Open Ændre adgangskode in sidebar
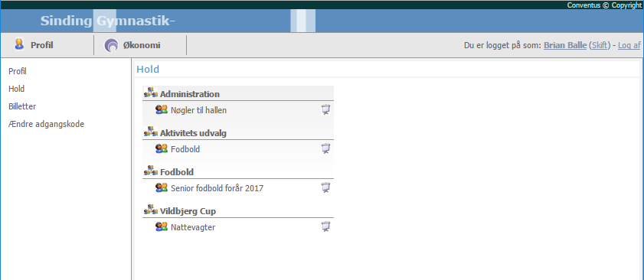 [47, 124]
